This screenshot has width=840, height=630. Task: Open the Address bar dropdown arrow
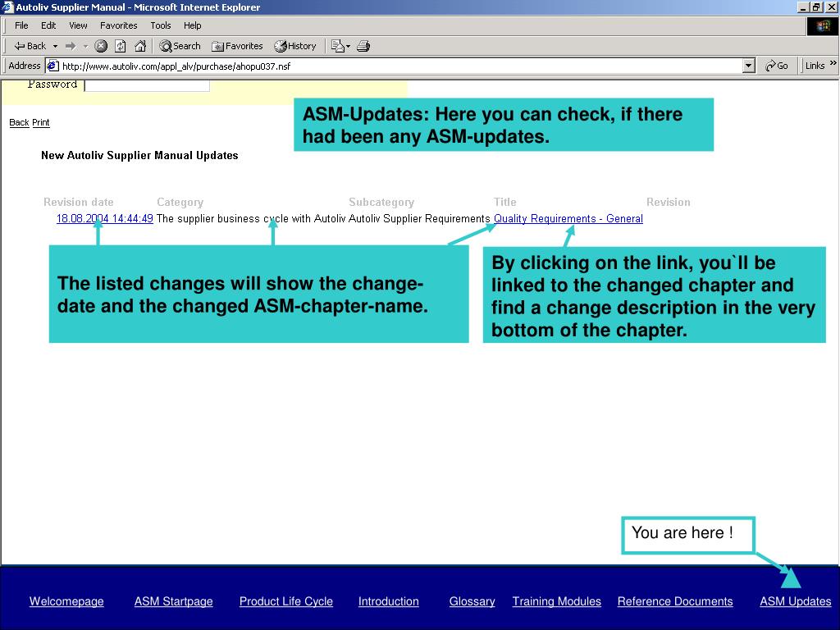pos(749,66)
